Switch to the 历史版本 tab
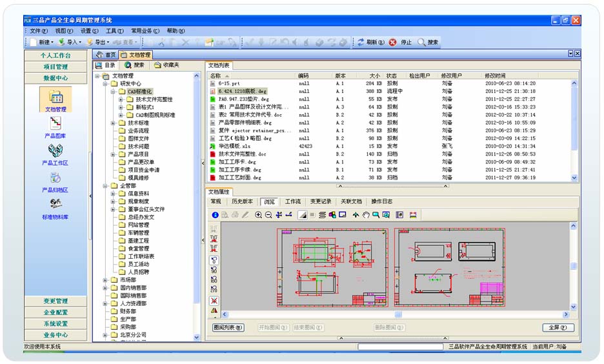The image size is (604, 364). point(243,202)
